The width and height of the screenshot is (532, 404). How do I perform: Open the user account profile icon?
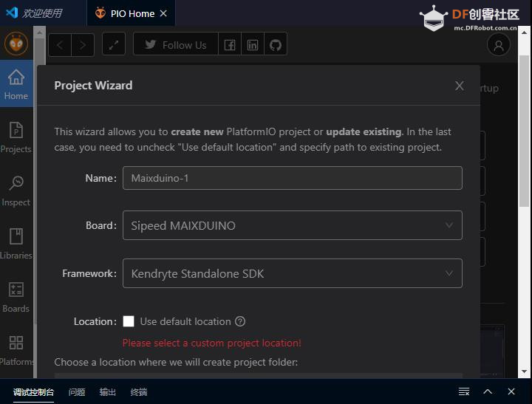coord(499,45)
